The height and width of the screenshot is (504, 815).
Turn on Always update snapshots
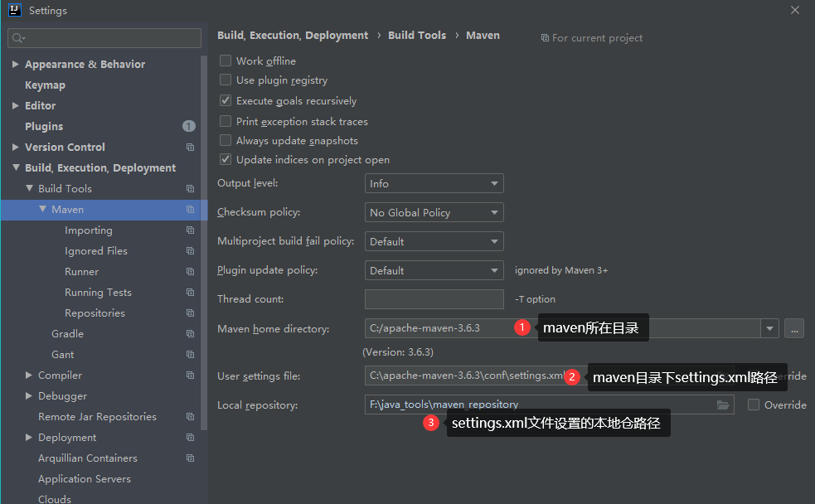pos(226,141)
